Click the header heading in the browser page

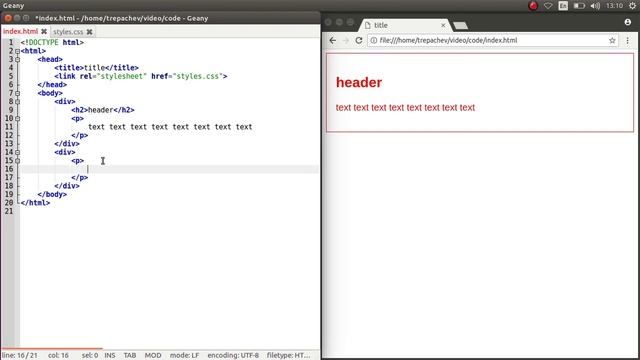tap(359, 82)
